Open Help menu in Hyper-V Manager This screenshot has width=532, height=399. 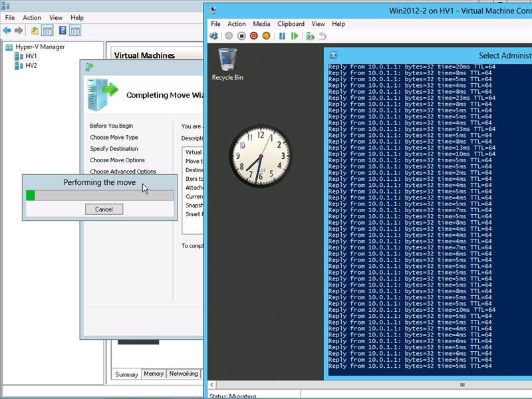point(77,18)
